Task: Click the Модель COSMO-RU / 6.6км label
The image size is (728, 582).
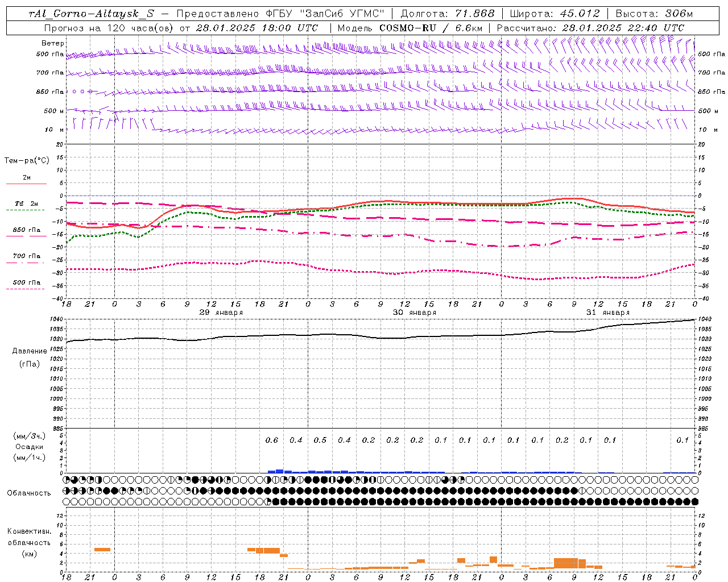Action: 410,28
